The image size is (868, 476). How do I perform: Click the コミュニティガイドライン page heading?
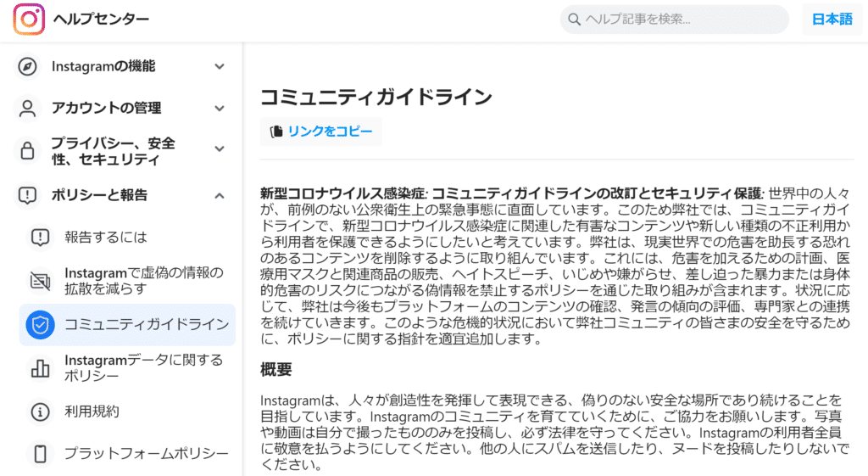(x=376, y=97)
